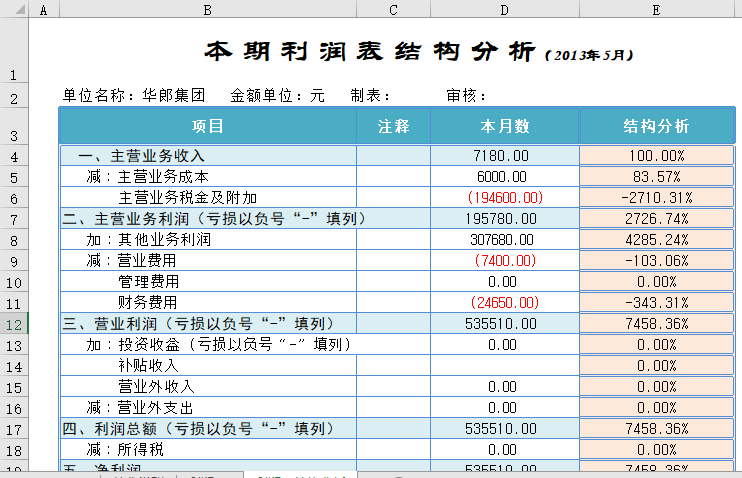Click the report title 本期利润表结构分析
Image resolution: width=742 pixels, height=478 pixels.
(370, 52)
